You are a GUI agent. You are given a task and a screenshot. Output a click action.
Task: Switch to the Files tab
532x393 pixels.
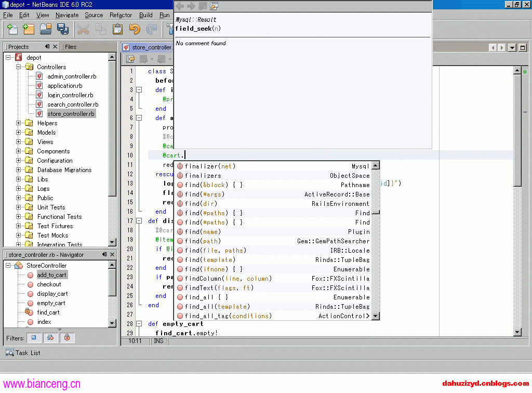pyautogui.click(x=70, y=47)
